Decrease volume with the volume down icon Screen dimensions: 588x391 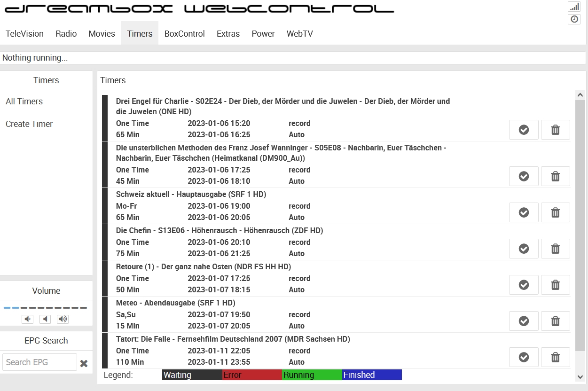pos(28,319)
